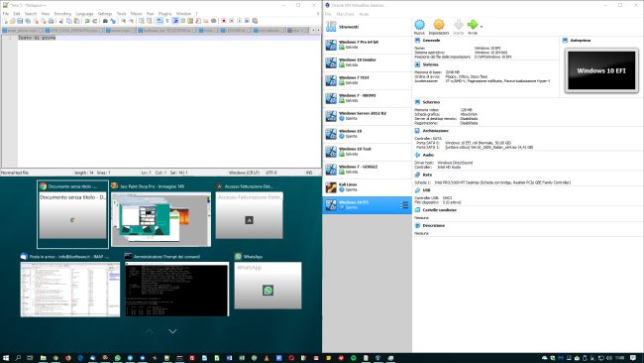644x363 pixels.
Task: Click the green Avvia arrow in VirtualBox
Action: [473, 27]
